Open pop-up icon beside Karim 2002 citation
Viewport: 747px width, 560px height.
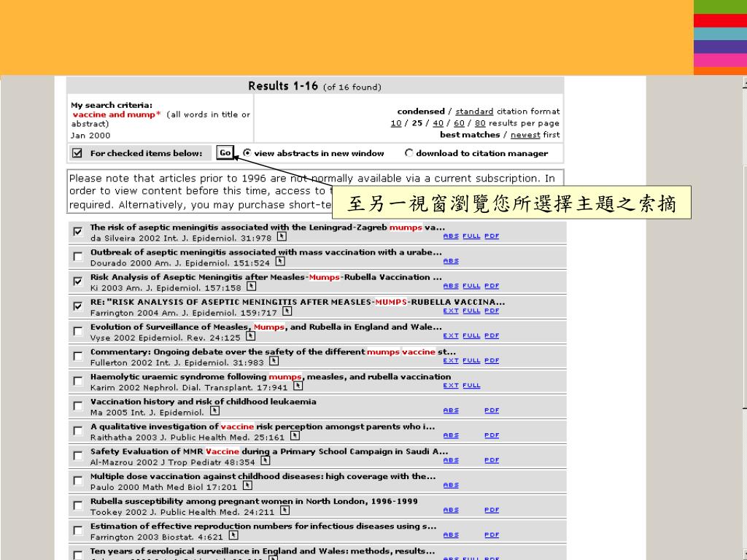tap(298, 386)
